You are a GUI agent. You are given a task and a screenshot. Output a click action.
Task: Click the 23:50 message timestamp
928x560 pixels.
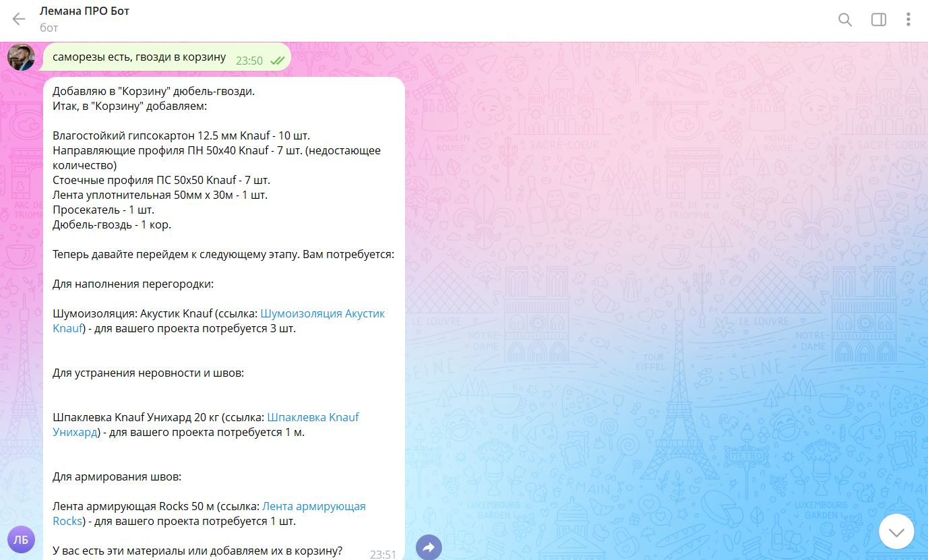click(x=249, y=61)
